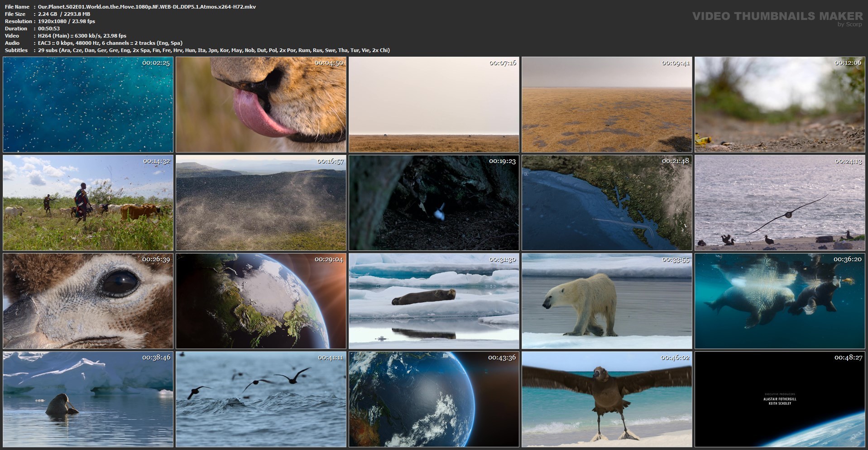
Task: Click the video codec line H264 (Main)
Action: pyautogui.click(x=82, y=36)
